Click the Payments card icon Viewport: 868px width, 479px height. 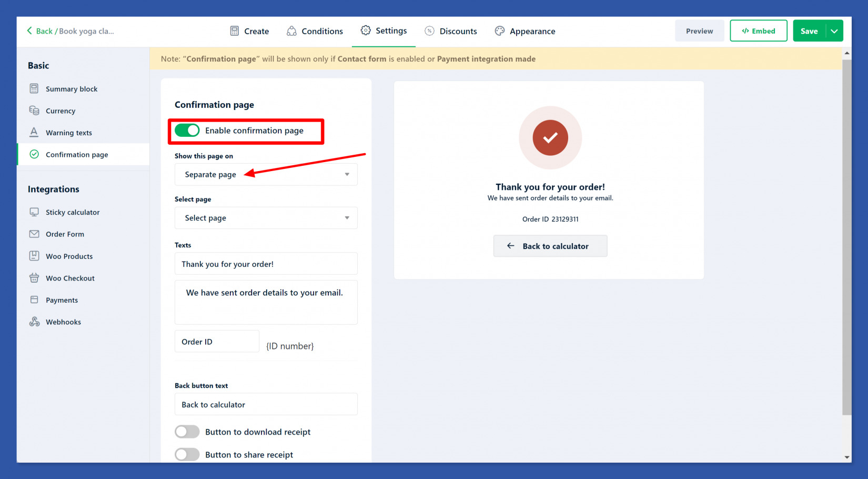click(34, 300)
